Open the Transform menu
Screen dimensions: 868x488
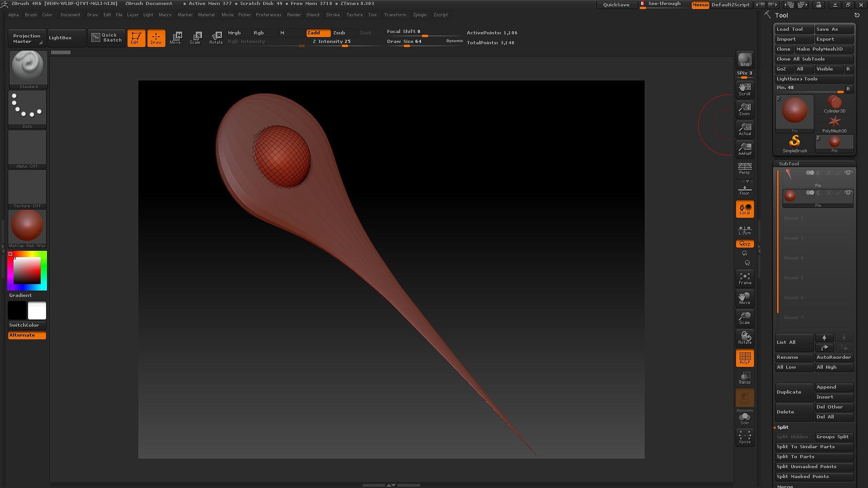[x=395, y=15]
